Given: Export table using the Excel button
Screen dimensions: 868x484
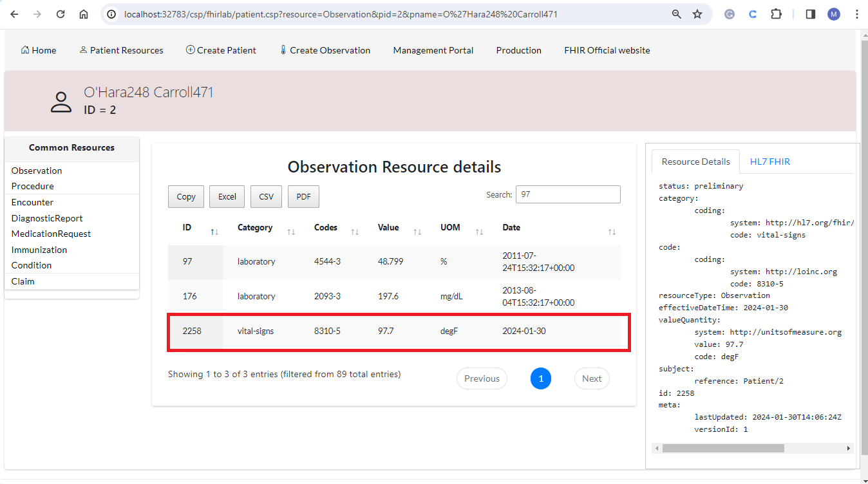Looking at the screenshot, I should [227, 197].
